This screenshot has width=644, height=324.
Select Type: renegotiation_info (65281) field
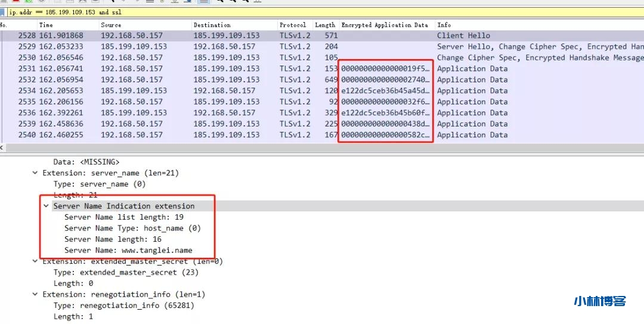123,306
